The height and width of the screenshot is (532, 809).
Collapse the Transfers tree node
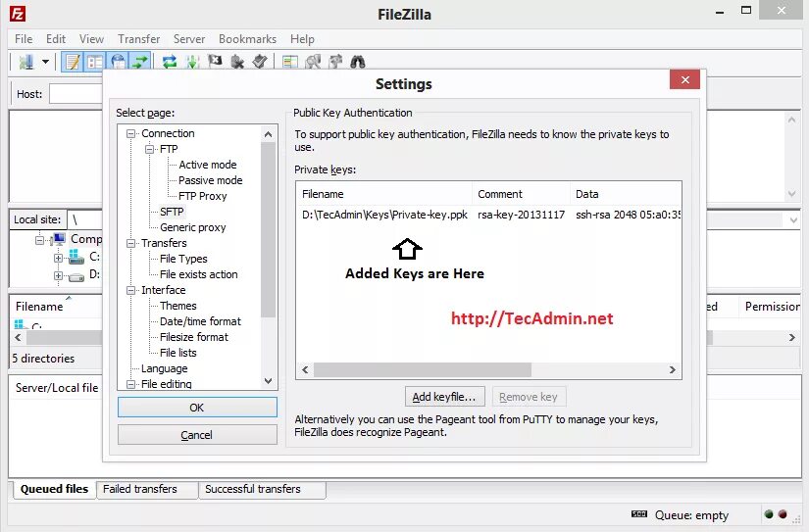pos(131,243)
